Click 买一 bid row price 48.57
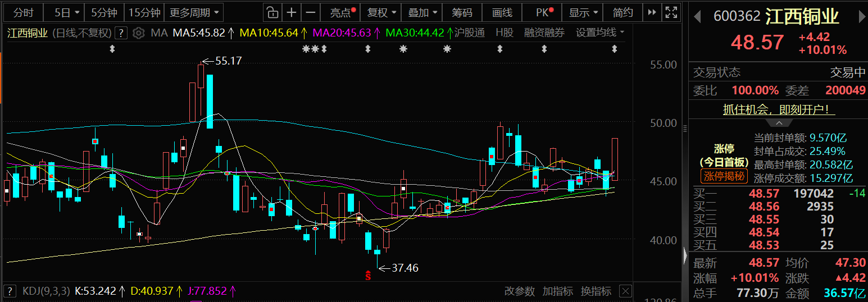This screenshot has height=302, width=868. coord(765,194)
